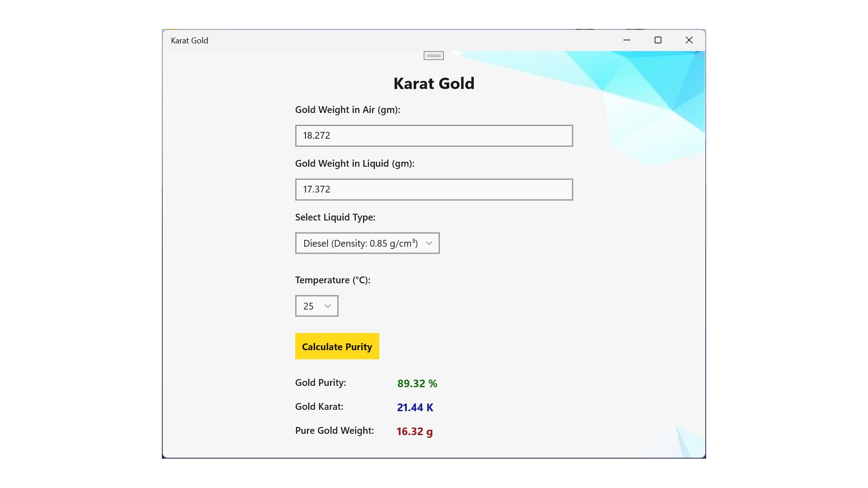This screenshot has height=488, width=868.
Task: Click the small handle icon above the heading
Action: [x=434, y=56]
